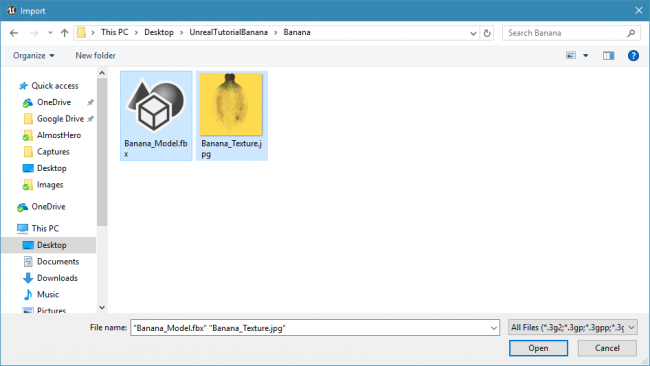This screenshot has width=650, height=366.
Task: Refresh the Banana folder view
Action: pos(487,33)
